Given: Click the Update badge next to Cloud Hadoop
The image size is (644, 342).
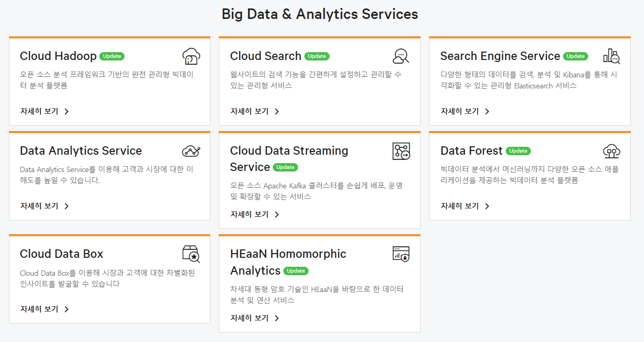Looking at the screenshot, I should (x=112, y=56).
